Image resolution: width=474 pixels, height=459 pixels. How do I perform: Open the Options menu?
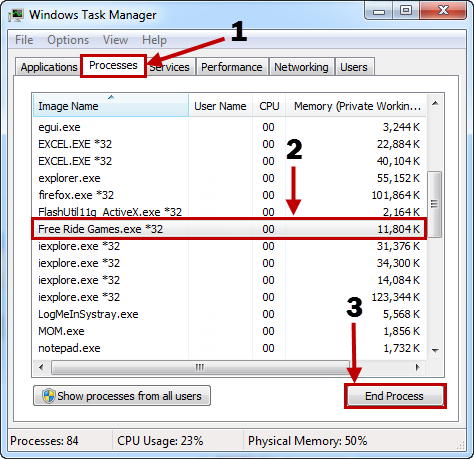coord(68,40)
